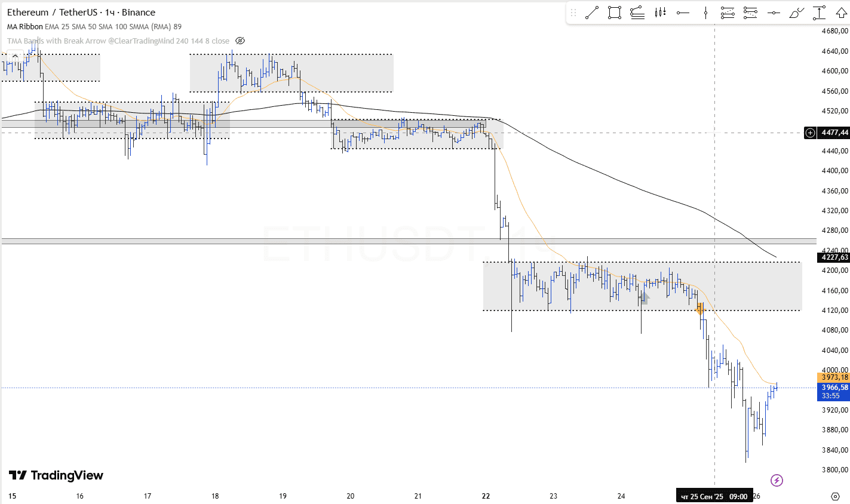
Task: Grab the favorites toolbar drag handle
Action: click(x=573, y=13)
